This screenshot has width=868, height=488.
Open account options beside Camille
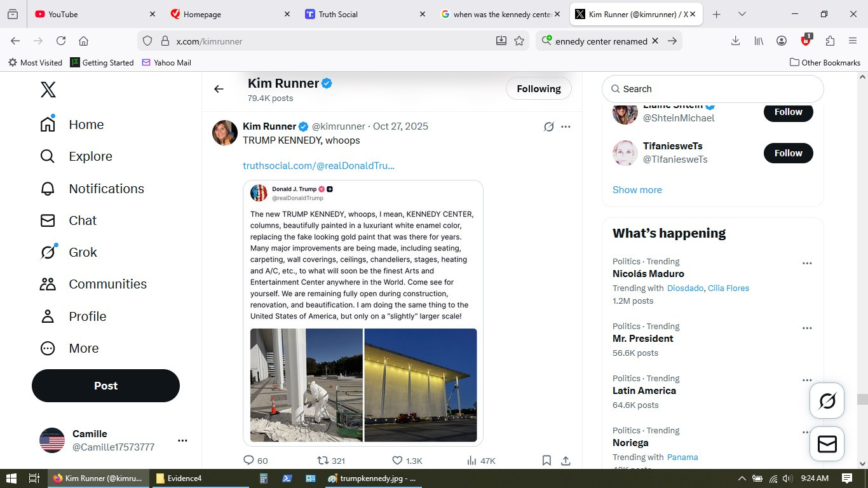pos(182,440)
